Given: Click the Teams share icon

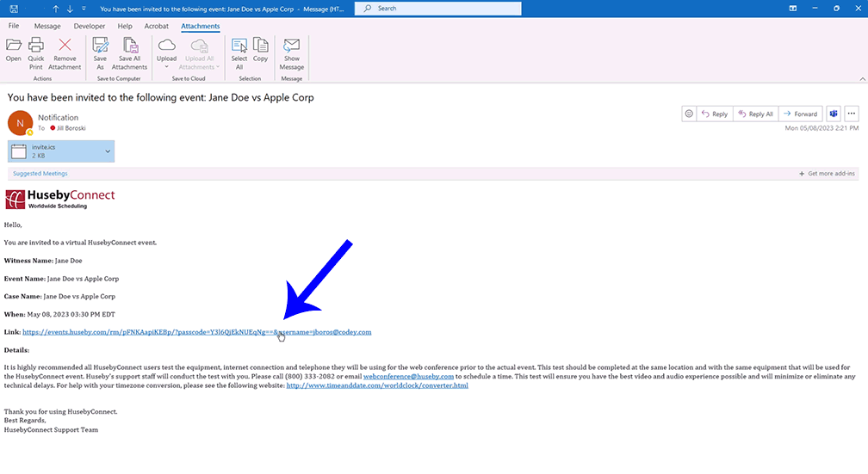Looking at the screenshot, I should pos(834,114).
